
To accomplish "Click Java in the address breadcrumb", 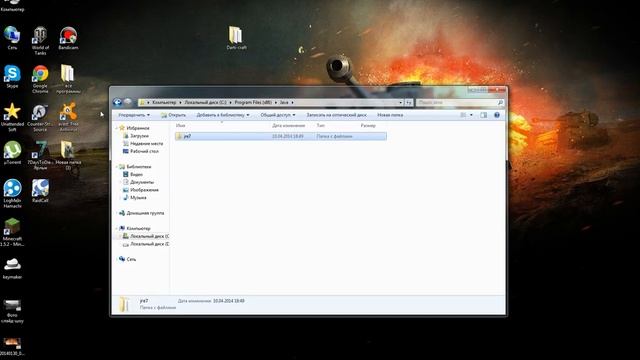I will (284, 102).
